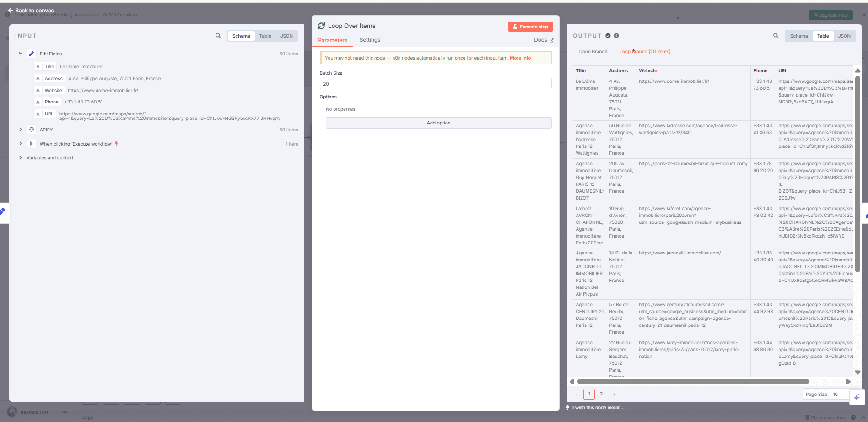Viewport: 868px width, 422px height.
Task: Switch OUTPUT view to Schema
Action: click(799, 36)
